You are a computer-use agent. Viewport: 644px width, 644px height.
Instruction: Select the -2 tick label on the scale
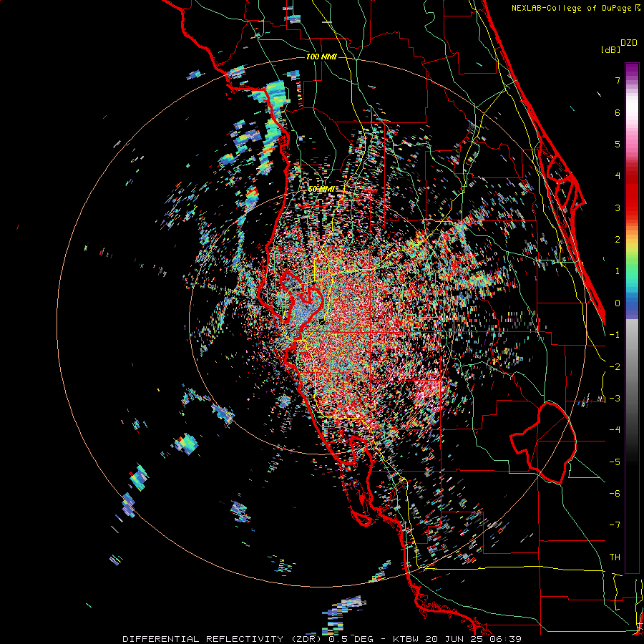coord(615,367)
